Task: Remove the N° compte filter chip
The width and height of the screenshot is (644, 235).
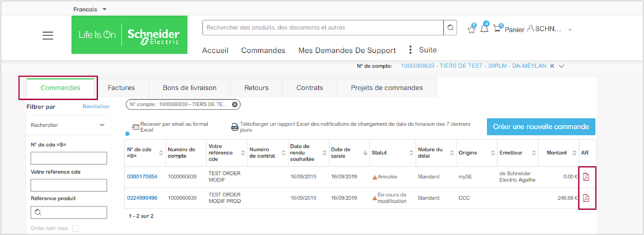Action: point(234,104)
